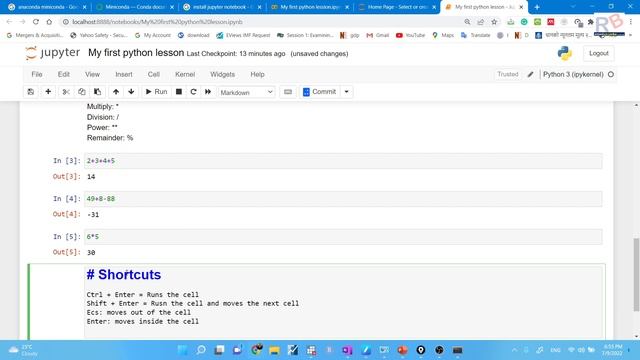640x360 pixels.
Task: Open File Explorer from taskbar
Action: [274, 350]
